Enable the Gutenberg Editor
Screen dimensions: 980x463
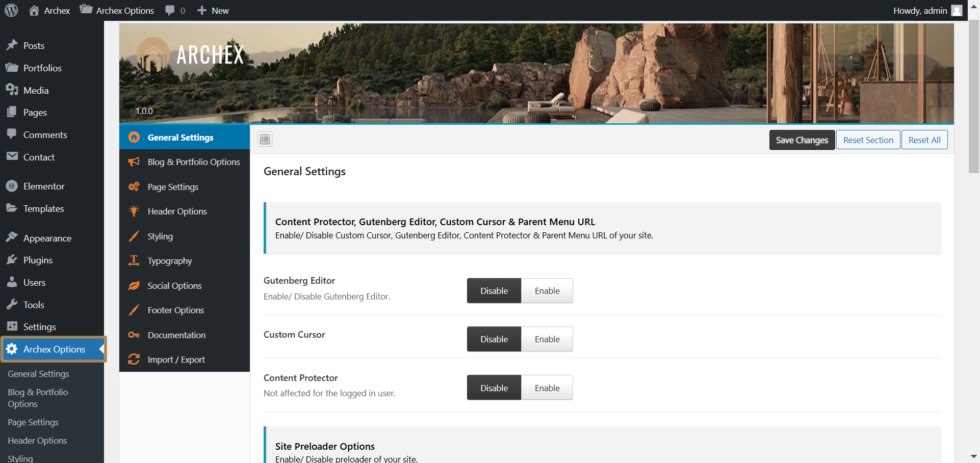(547, 291)
